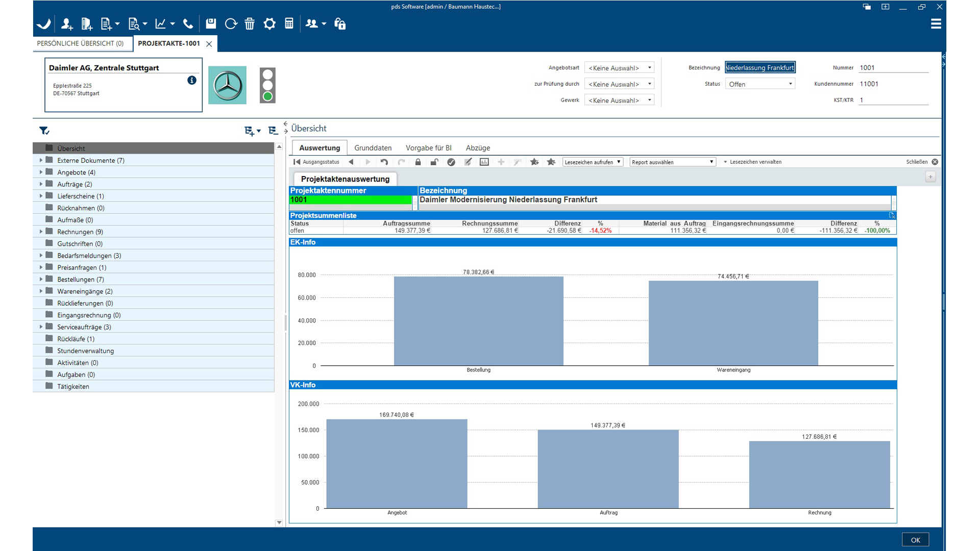Open settings via the gear icon
Viewport: 980px width, 551px height.
tap(269, 23)
